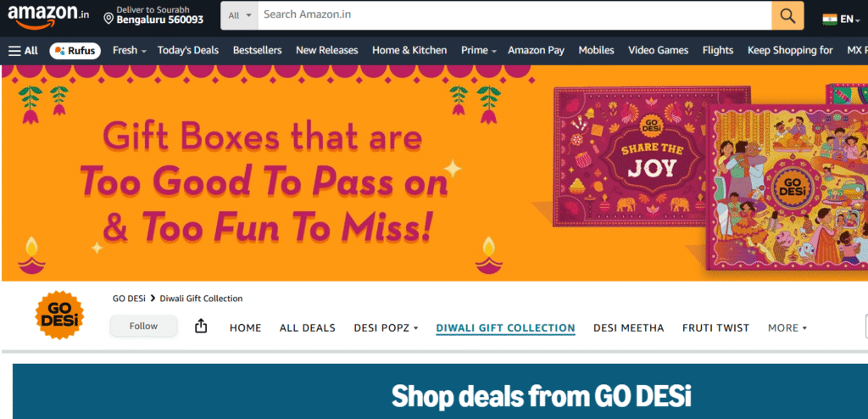Open the All hamburger menu
This screenshot has width=868, height=419.
point(23,50)
